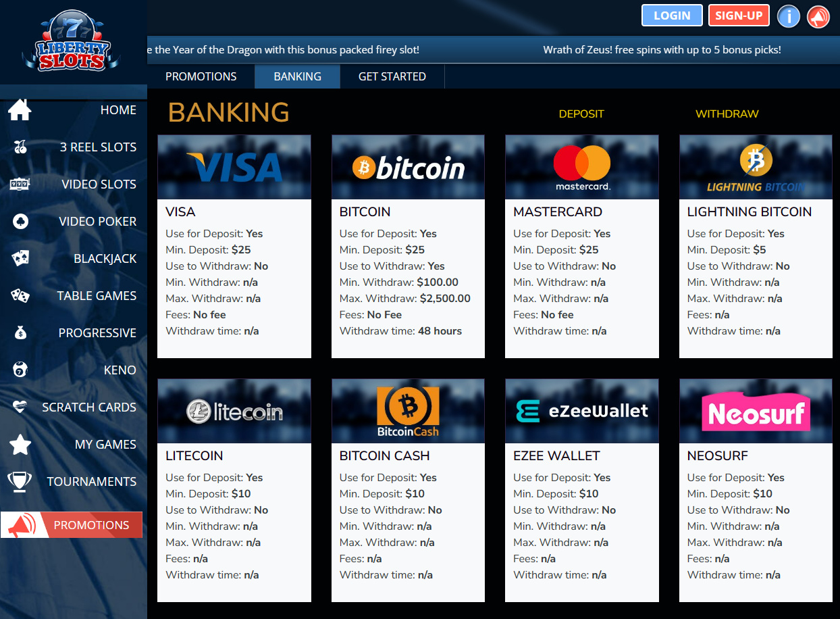Click the Home house icon

click(20, 110)
